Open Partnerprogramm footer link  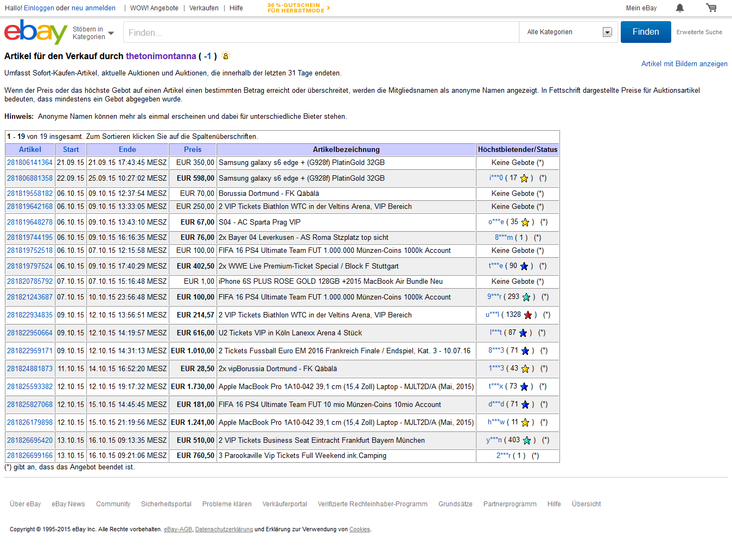(510, 504)
